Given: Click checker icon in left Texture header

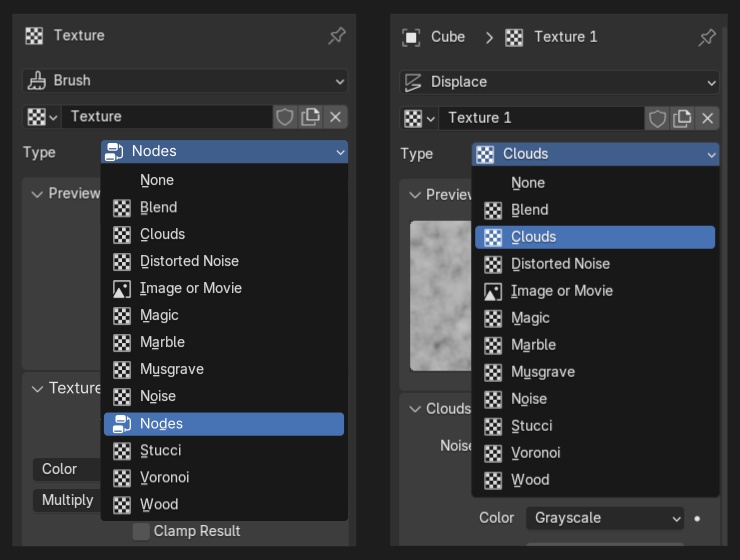Looking at the screenshot, I should click(34, 36).
